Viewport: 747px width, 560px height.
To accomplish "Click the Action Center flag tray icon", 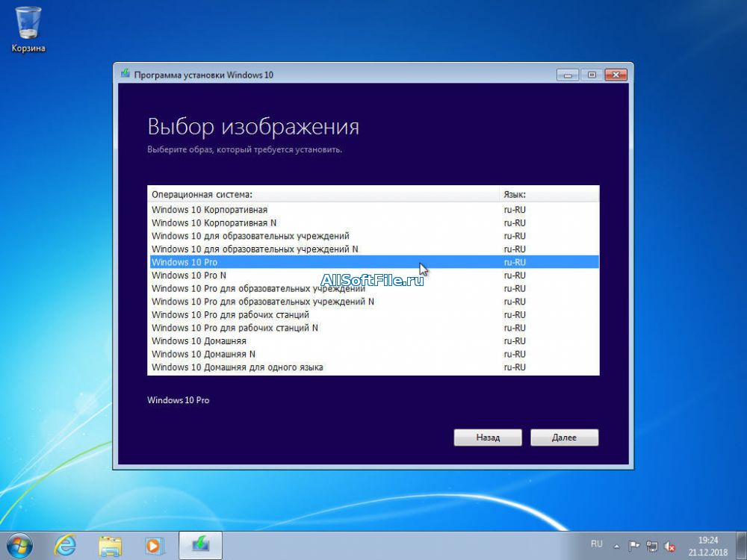I will [634, 545].
